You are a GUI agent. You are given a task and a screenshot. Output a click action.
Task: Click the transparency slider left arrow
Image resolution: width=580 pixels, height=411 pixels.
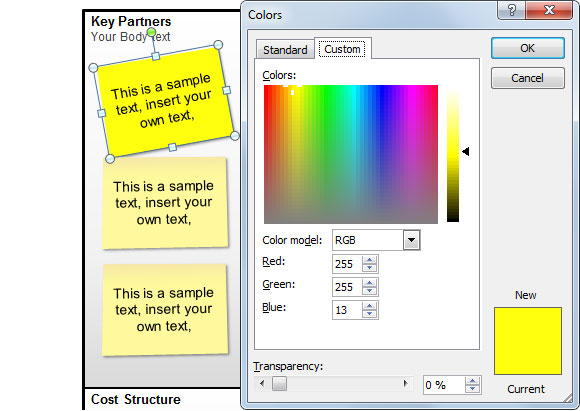pos(262,383)
